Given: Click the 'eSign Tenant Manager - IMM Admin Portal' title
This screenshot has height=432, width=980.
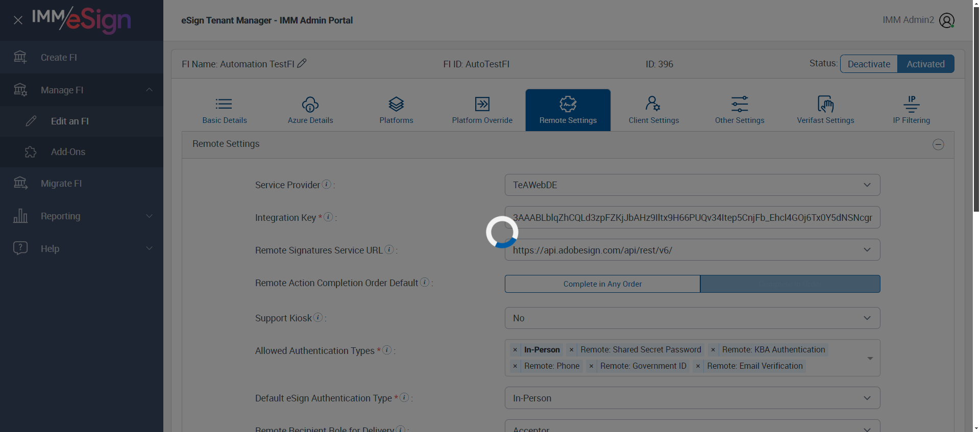Looking at the screenshot, I should [x=267, y=20].
